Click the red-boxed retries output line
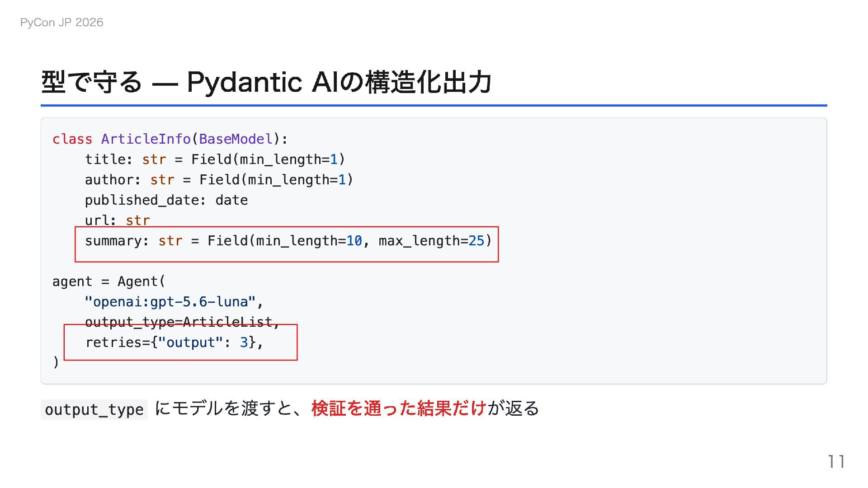This screenshot has width=868, height=488. click(x=175, y=343)
